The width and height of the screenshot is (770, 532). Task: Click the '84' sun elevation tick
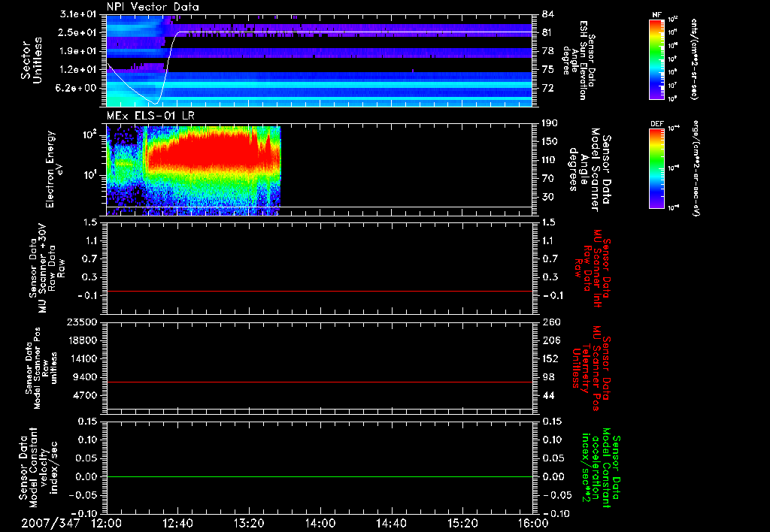547,14
